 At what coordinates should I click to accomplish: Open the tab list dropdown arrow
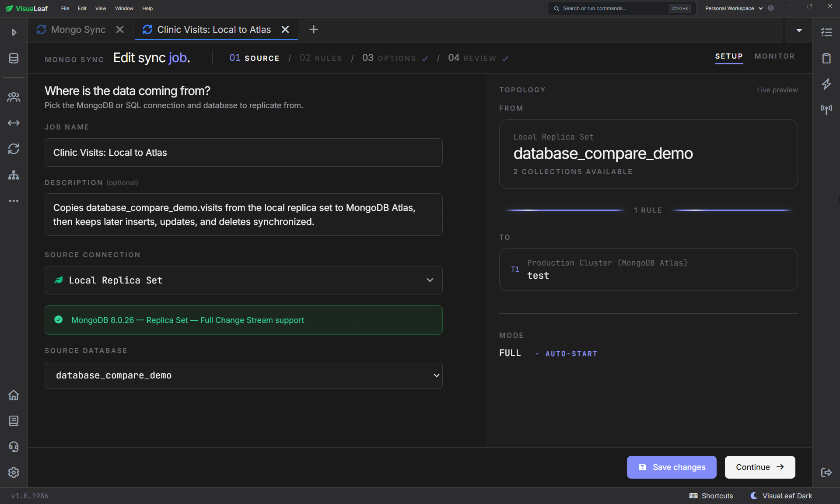click(x=799, y=30)
